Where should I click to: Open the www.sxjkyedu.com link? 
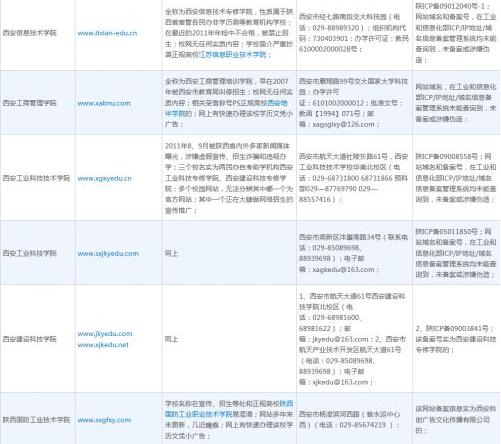point(108,254)
